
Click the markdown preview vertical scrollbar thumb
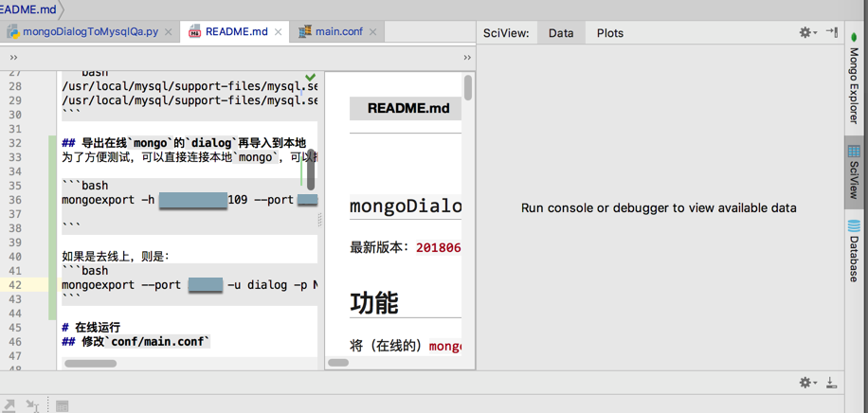coord(468,87)
